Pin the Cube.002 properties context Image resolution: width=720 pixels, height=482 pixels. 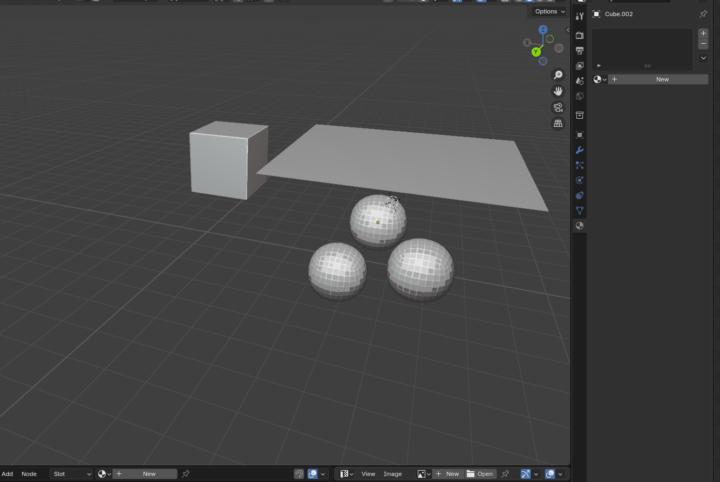click(703, 14)
